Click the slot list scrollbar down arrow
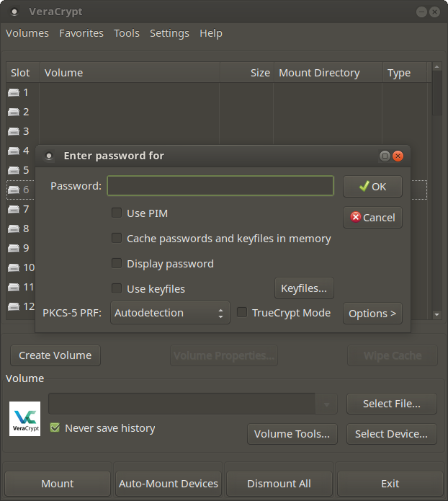448x501 pixels. pos(436,314)
